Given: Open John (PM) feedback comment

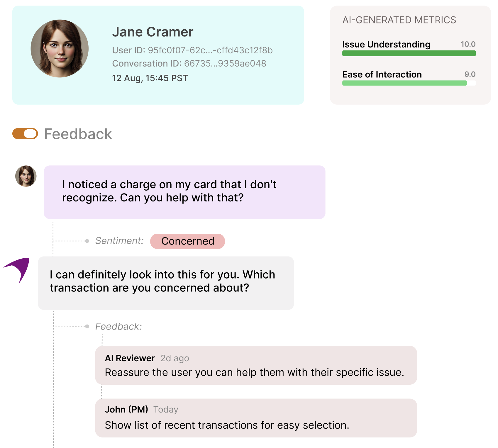Looking at the screenshot, I should click(256, 418).
